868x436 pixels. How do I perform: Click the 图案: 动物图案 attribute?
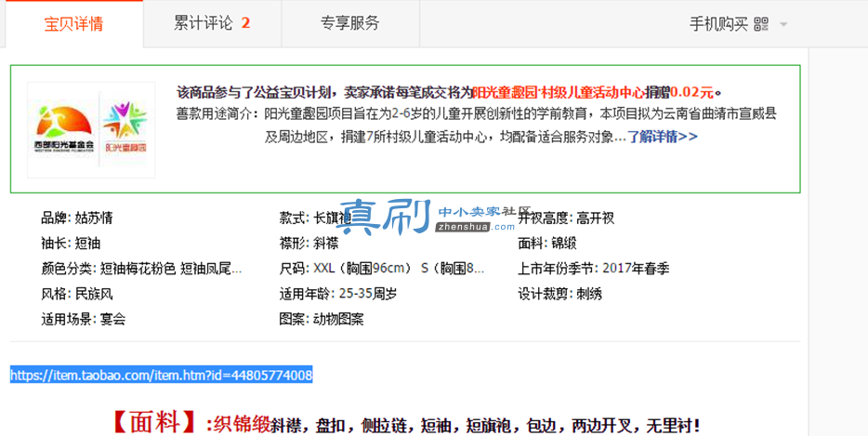pyautogui.click(x=322, y=319)
